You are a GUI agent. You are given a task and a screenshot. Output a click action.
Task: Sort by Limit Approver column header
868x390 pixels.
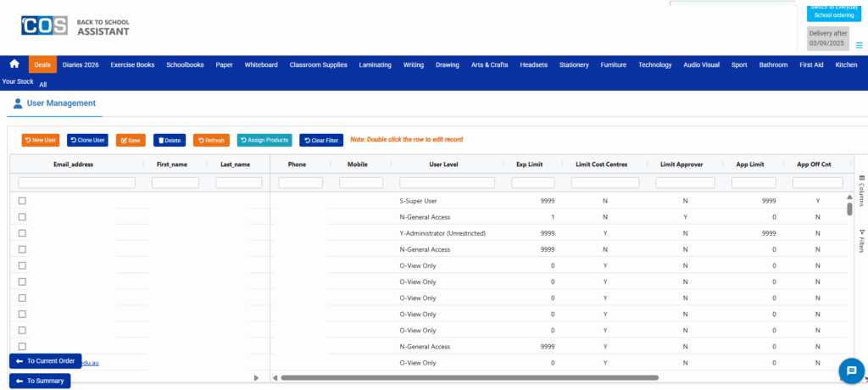[x=682, y=164]
